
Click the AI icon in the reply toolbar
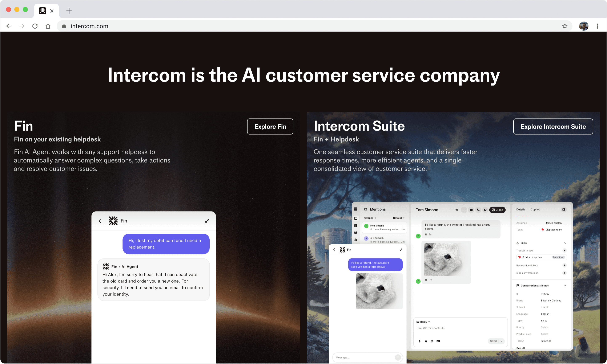click(x=438, y=341)
